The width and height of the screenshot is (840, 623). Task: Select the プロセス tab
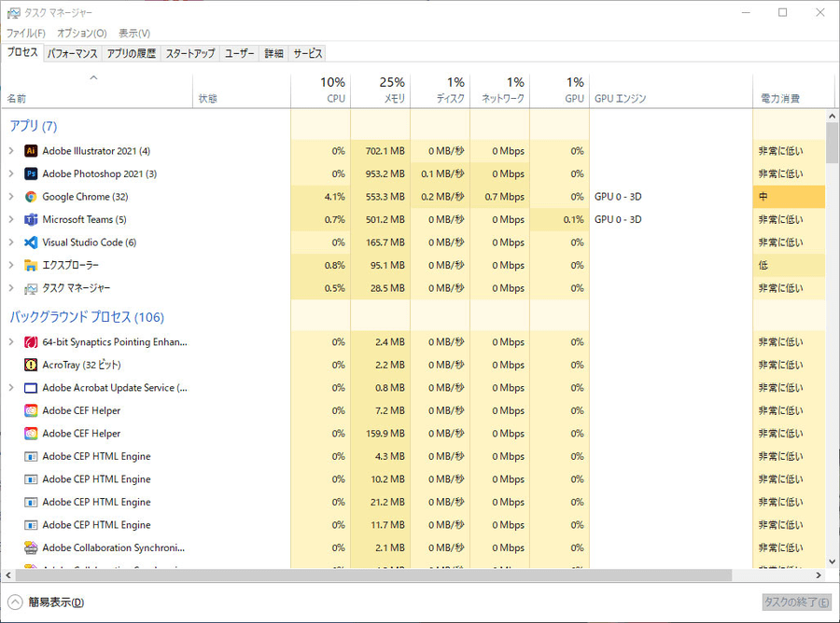click(x=22, y=52)
